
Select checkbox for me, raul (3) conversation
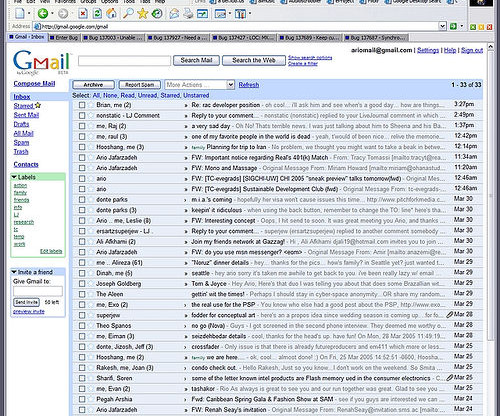(x=82, y=136)
